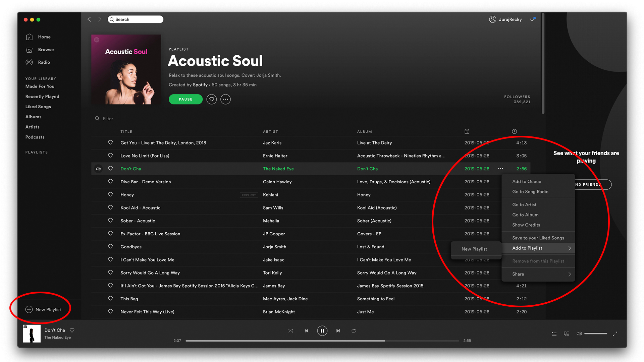The height and width of the screenshot is (362, 644).
Task: Click the main view vertical scrollbar
Action: point(543,64)
